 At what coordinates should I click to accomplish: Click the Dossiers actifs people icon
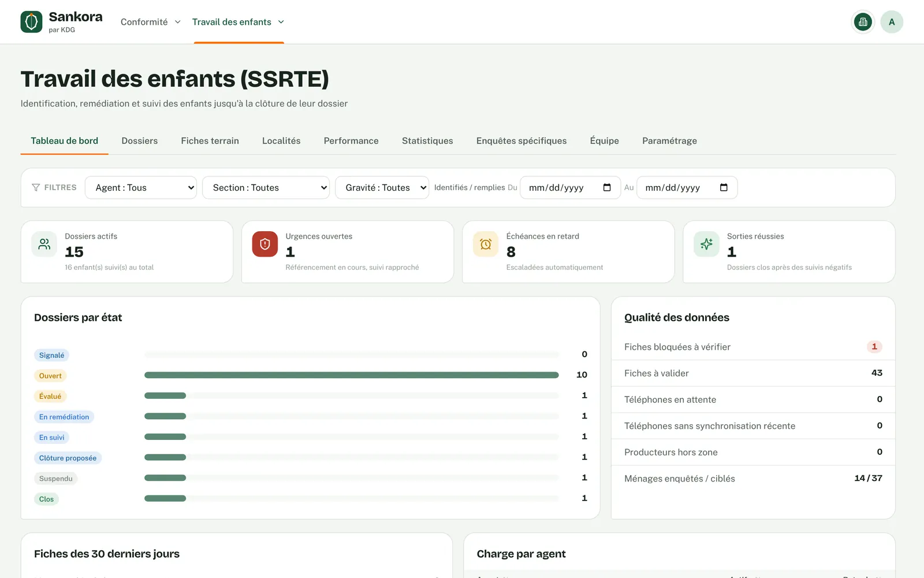coord(44,244)
